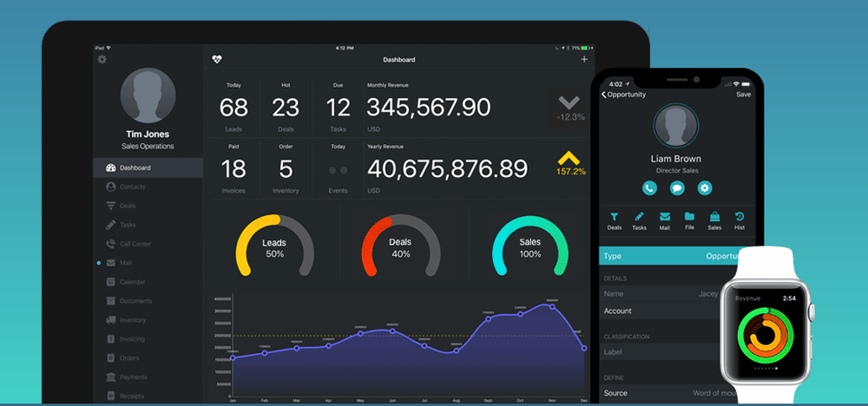Open settings gear on iPad sidebar
Screen dimensions: 868x406
coord(102,59)
